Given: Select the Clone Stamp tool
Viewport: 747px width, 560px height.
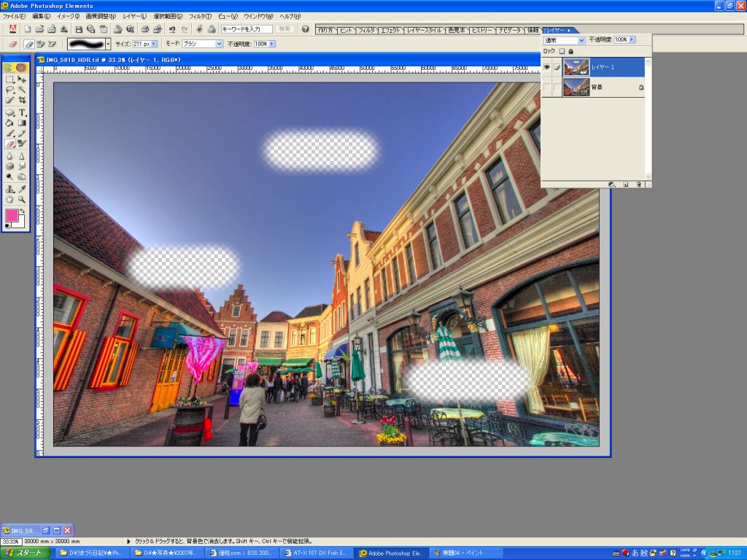Looking at the screenshot, I should pyautogui.click(x=9, y=190).
